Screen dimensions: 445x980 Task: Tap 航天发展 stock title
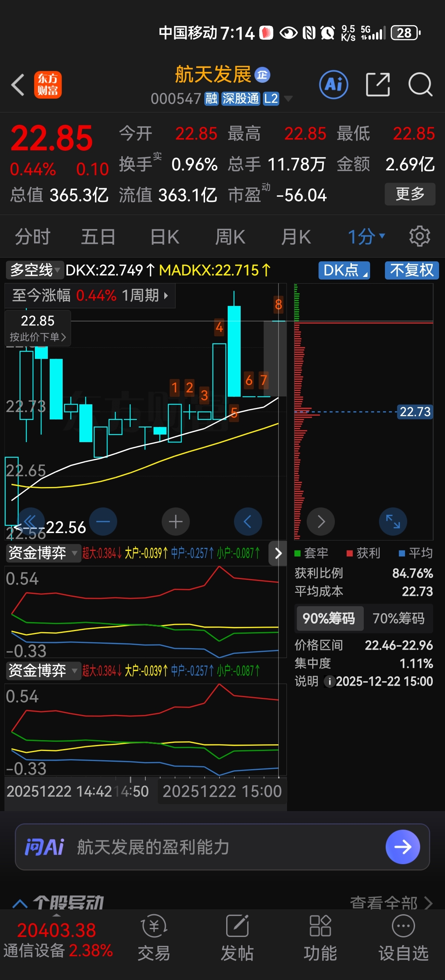pyautogui.click(x=213, y=74)
